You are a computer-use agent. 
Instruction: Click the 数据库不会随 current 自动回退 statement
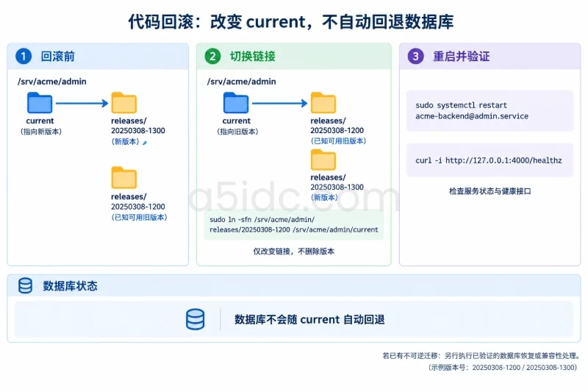pyautogui.click(x=309, y=319)
